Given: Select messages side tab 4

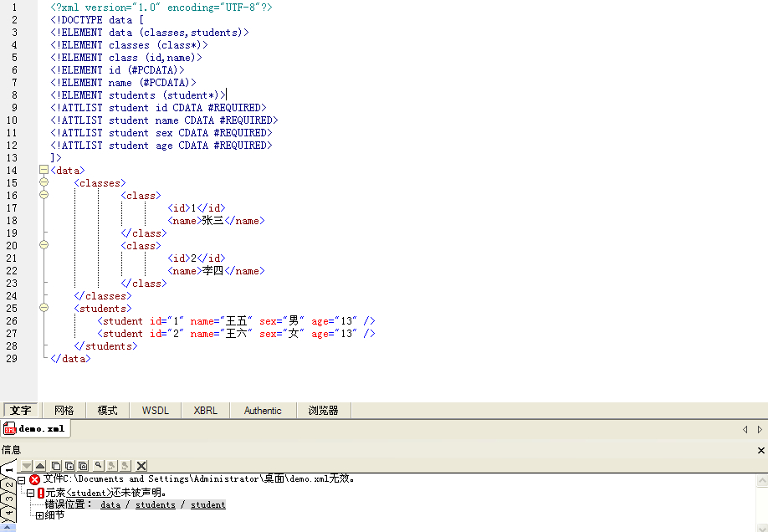Looking at the screenshot, I should (8, 514).
